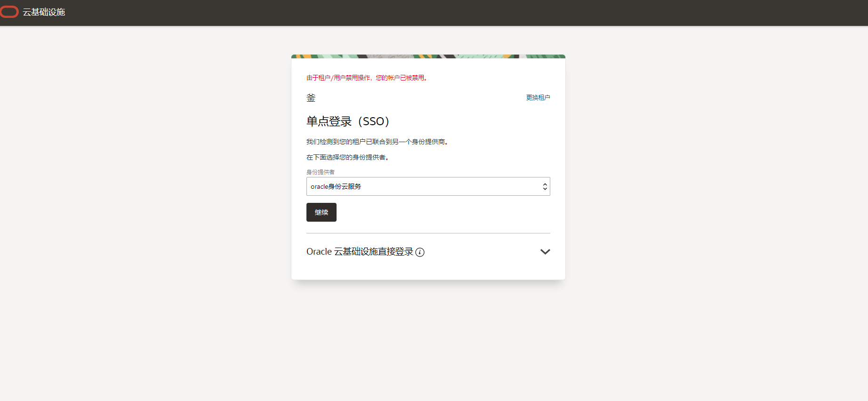This screenshot has width=868, height=401.
Task: Click the 单点登录 (SSO) heading
Action: pyautogui.click(x=348, y=121)
